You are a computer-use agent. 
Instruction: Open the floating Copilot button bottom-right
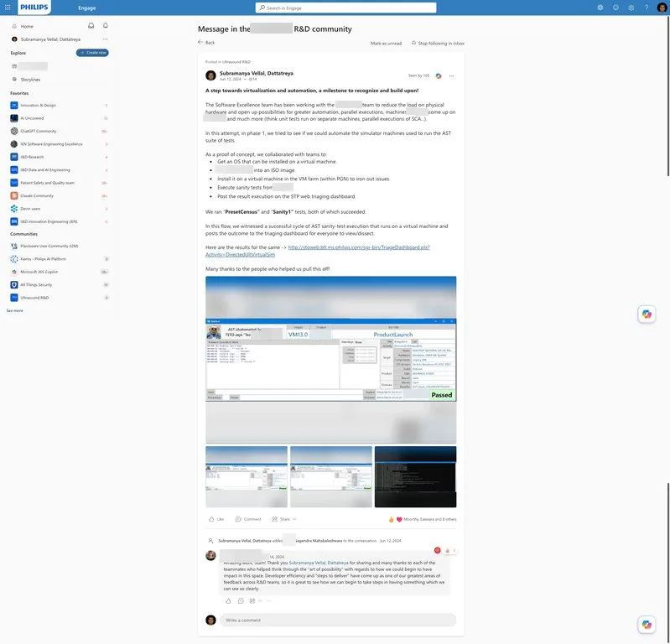coord(647,625)
